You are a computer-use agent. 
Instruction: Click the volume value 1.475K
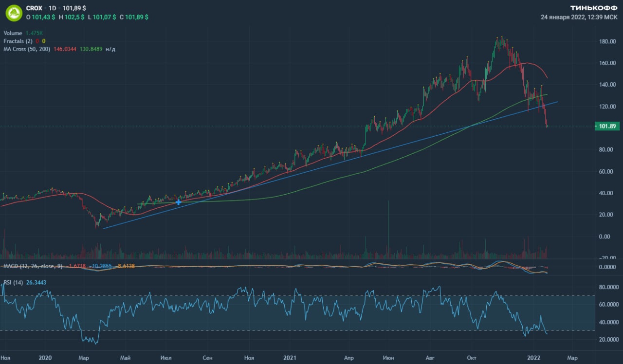[x=35, y=33]
